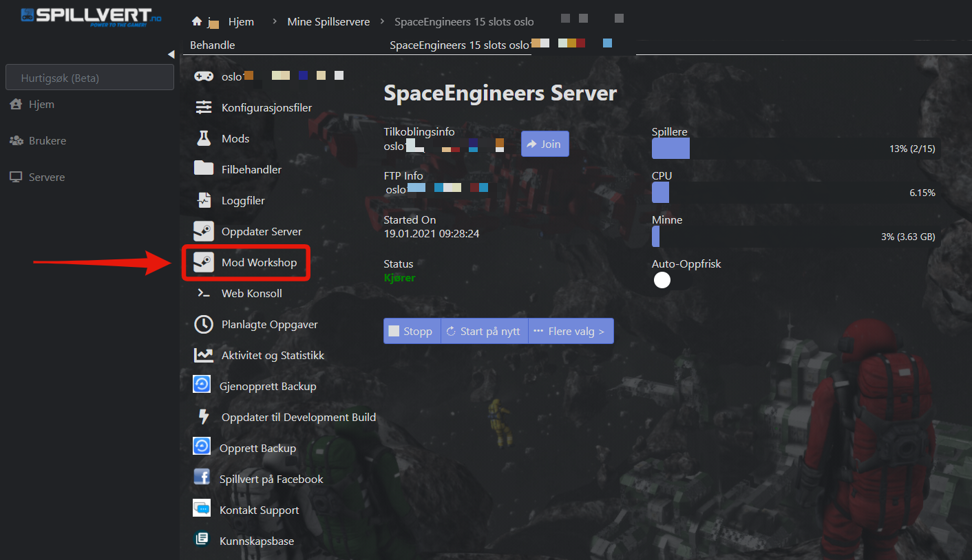Image resolution: width=972 pixels, height=560 pixels.
Task: Click the Brukere users icon
Action: point(16,140)
